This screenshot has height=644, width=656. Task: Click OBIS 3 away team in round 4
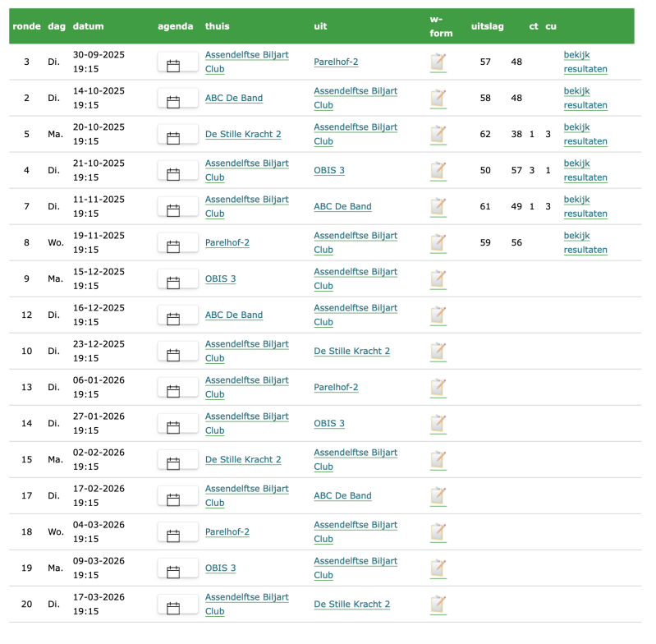coord(329,170)
